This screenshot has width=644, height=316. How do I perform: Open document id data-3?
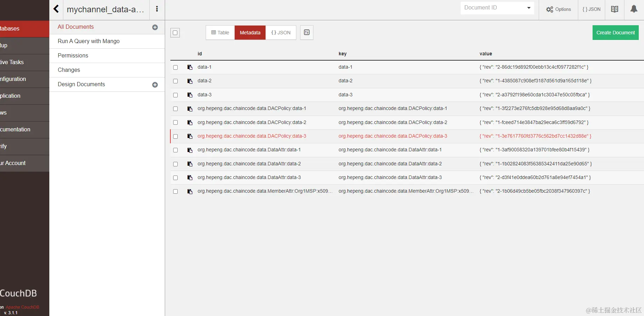[204, 95]
